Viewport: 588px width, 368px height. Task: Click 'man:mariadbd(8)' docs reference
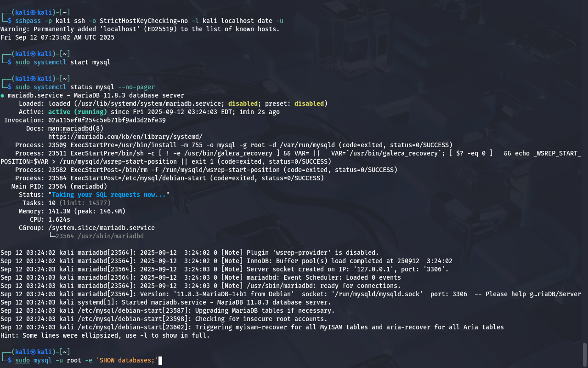[76, 128]
